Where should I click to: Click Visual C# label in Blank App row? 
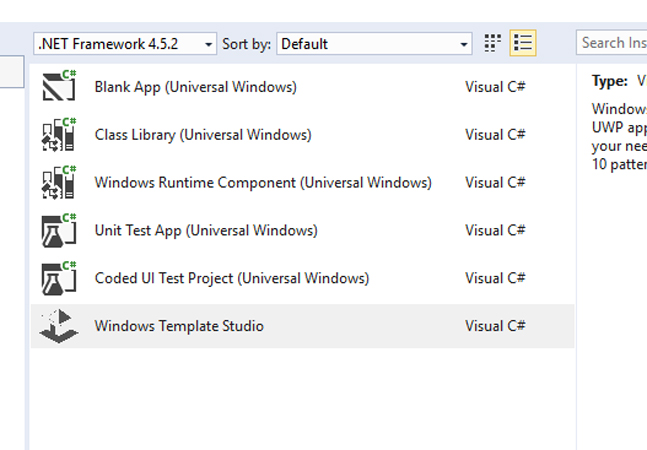(495, 87)
